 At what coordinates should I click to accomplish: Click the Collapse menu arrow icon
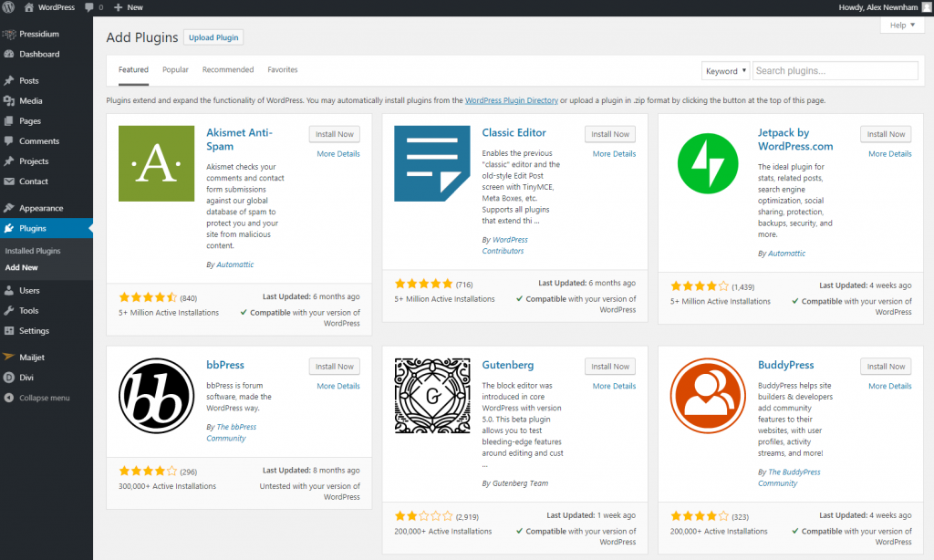[x=9, y=398]
